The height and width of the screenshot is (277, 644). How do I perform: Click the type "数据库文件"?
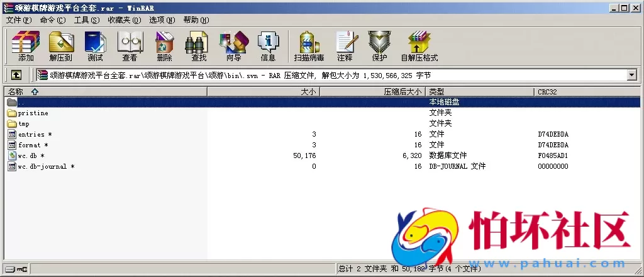[x=448, y=155]
